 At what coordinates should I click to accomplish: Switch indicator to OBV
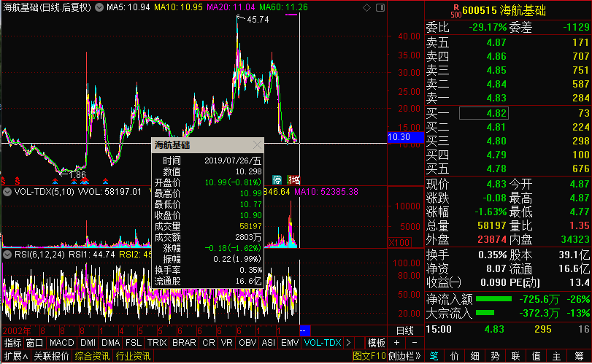(247, 343)
